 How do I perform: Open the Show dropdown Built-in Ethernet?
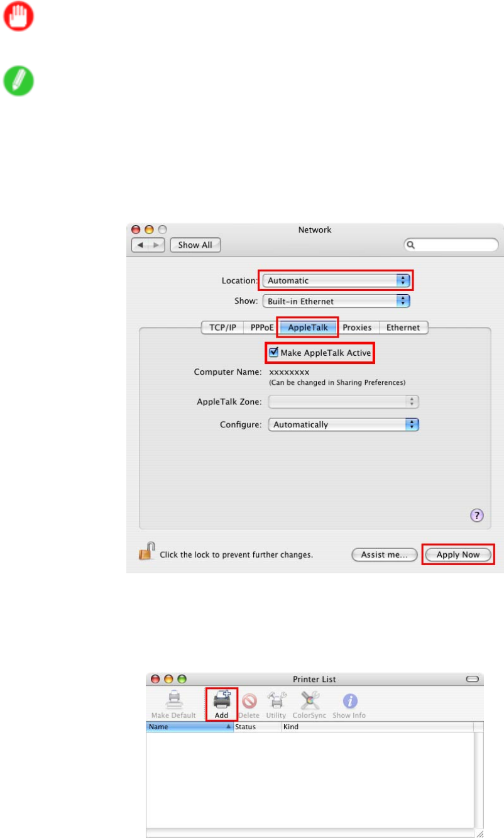pos(336,301)
